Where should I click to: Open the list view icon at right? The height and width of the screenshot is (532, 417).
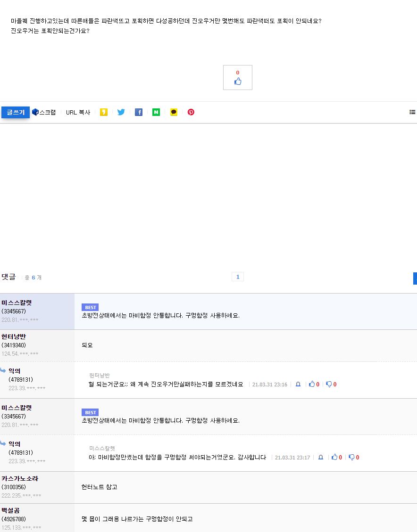point(412,112)
